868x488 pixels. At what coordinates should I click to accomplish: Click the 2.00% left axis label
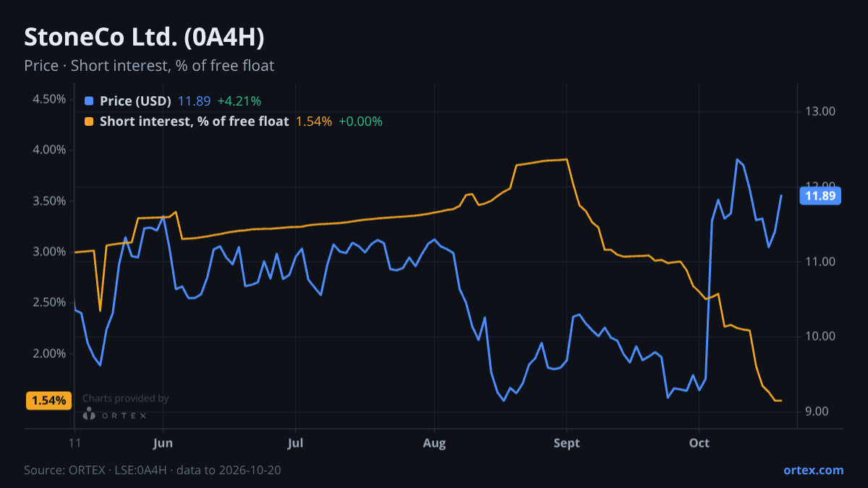[x=49, y=354]
